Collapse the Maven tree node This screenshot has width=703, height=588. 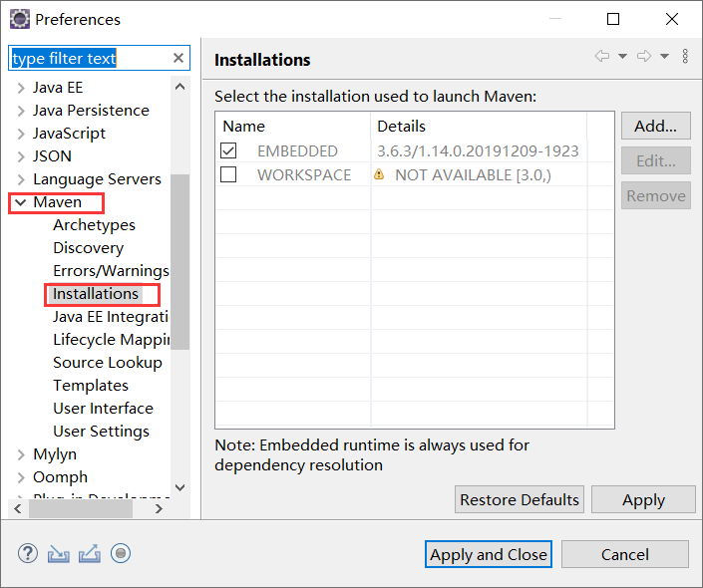tap(21, 202)
